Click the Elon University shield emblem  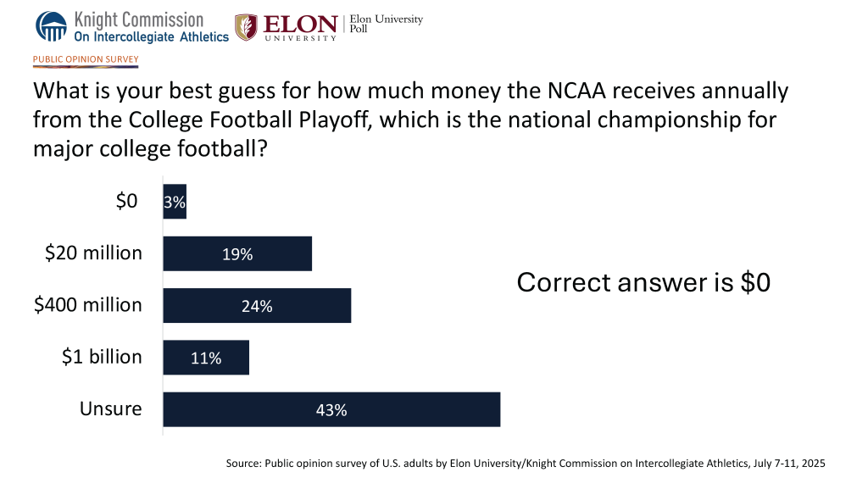tap(247, 26)
